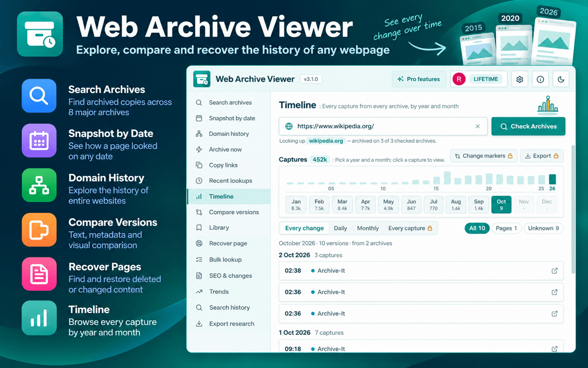Screen dimensions: 588x368
Task: Click the large Web Archive Viewer banner logo
Action: pyautogui.click(x=40, y=34)
